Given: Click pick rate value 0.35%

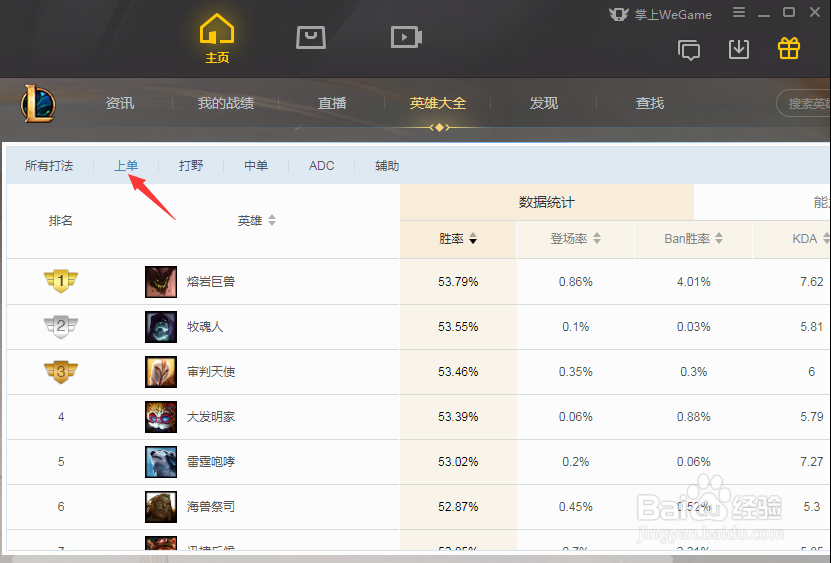Looking at the screenshot, I should [x=576, y=372].
